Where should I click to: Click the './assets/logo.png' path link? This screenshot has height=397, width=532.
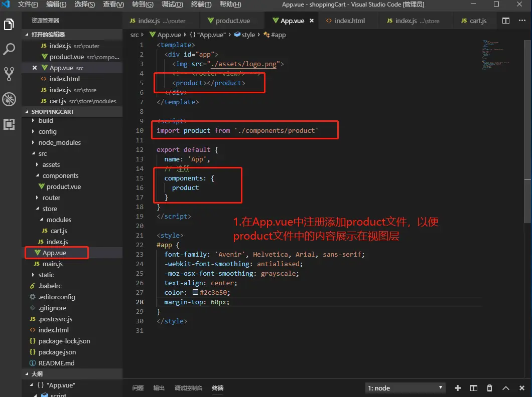tap(243, 64)
